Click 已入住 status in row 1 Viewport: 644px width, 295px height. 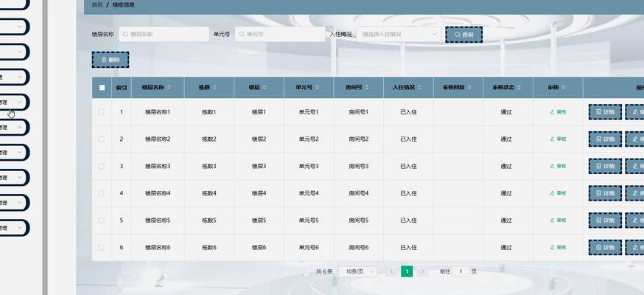(x=408, y=112)
